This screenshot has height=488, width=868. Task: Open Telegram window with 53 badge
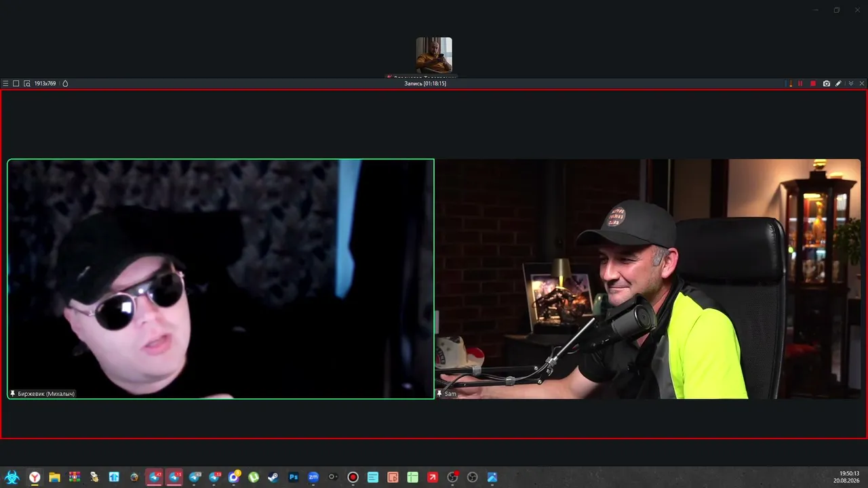(x=214, y=477)
